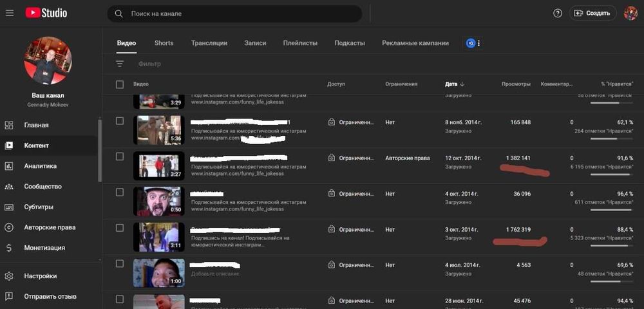Open the 5:36 duration video thumbnail
644x309 pixels.
[159, 129]
